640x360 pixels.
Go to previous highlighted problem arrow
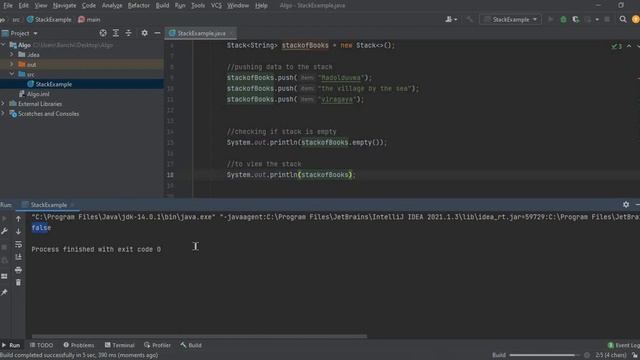pos(629,46)
